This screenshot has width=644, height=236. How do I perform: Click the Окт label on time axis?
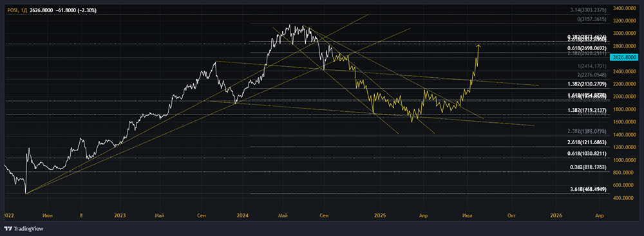point(511,215)
